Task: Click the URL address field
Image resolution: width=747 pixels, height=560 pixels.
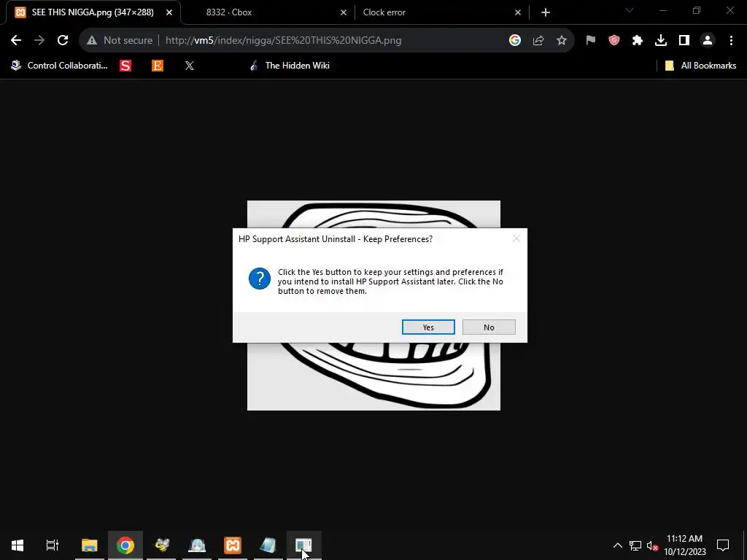Action: click(284, 41)
